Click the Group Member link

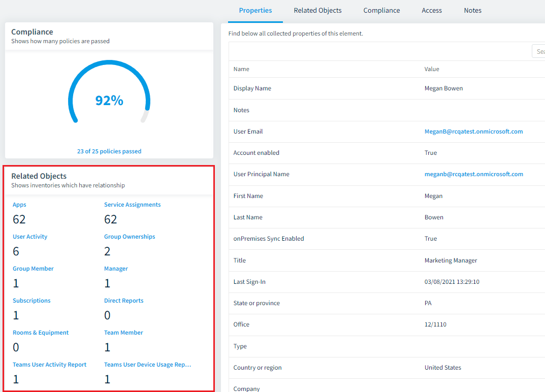coord(33,269)
